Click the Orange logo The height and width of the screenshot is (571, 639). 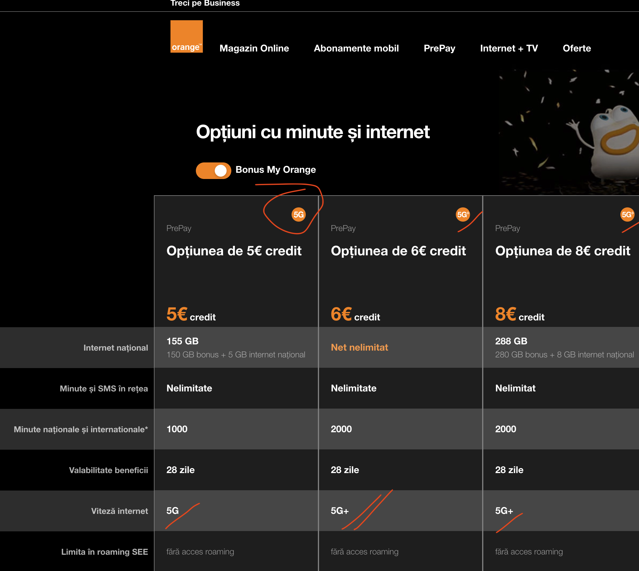(x=186, y=36)
